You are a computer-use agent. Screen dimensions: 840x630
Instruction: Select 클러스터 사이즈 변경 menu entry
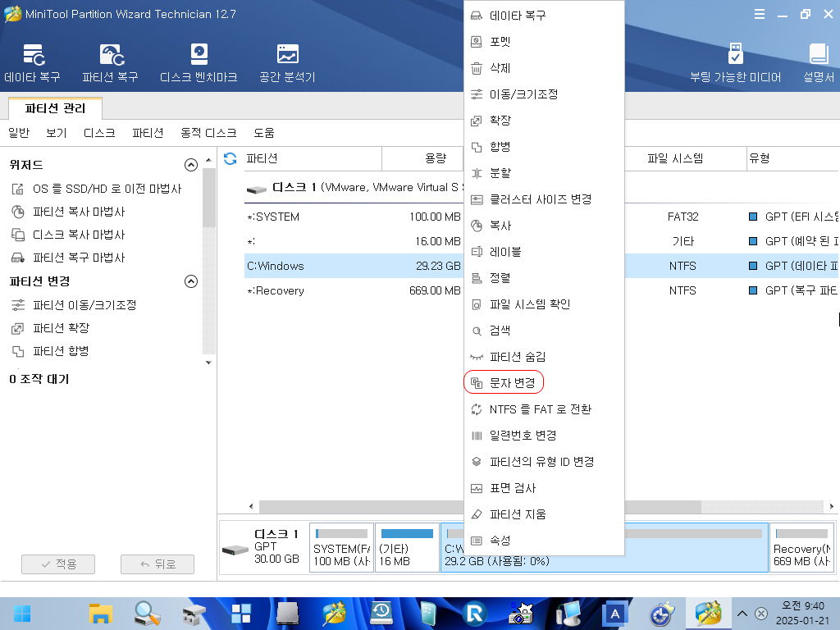click(544, 199)
